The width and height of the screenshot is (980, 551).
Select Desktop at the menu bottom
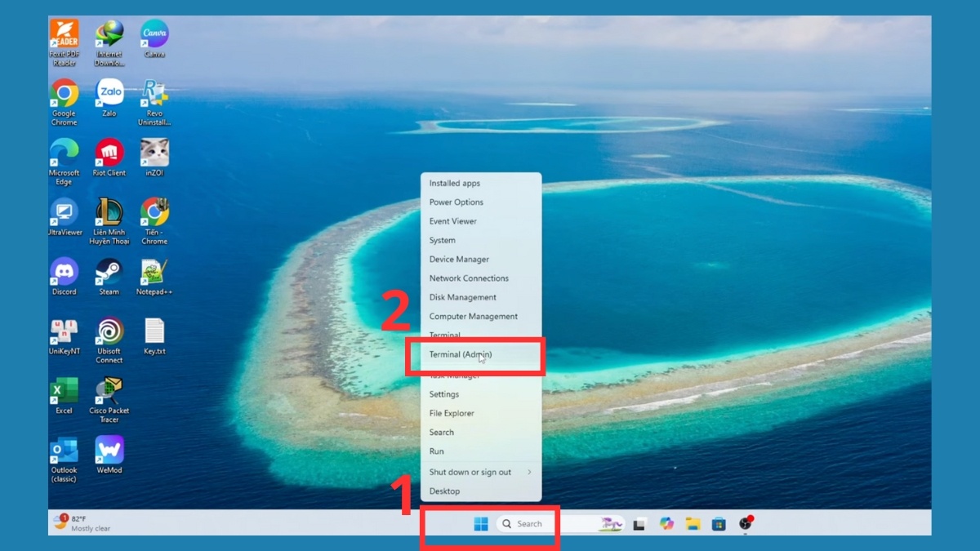point(481,491)
